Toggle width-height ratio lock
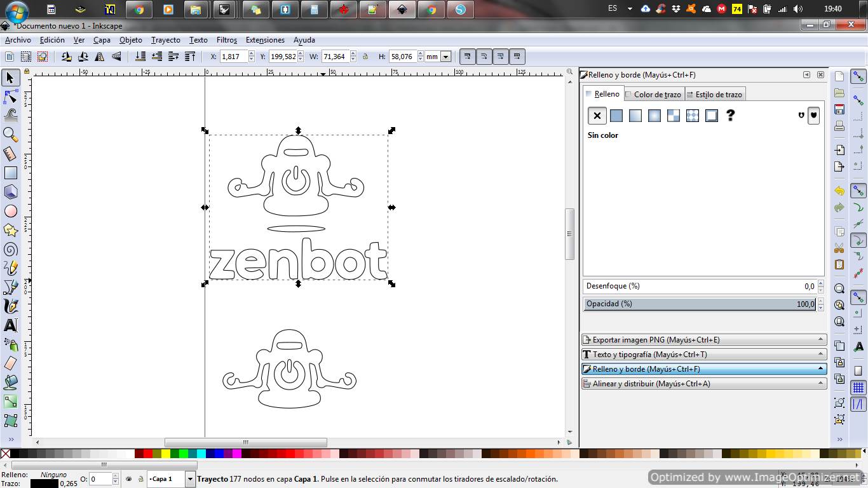 coord(365,57)
